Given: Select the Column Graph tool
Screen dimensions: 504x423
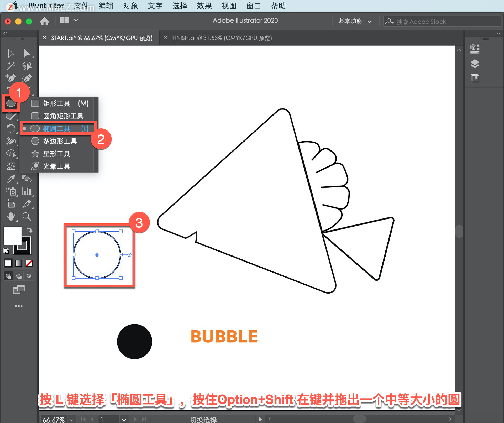Looking at the screenshot, I should coord(27,191).
